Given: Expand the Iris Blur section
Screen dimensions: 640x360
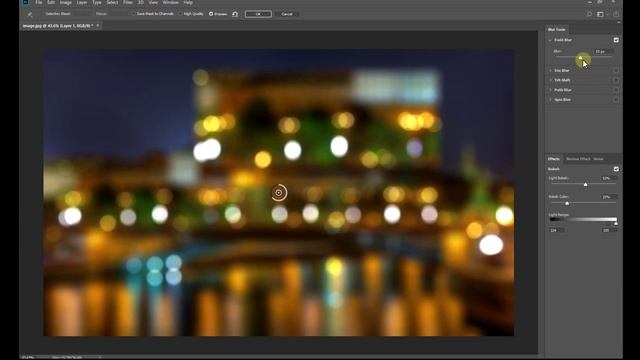Looking at the screenshot, I should [550, 71].
